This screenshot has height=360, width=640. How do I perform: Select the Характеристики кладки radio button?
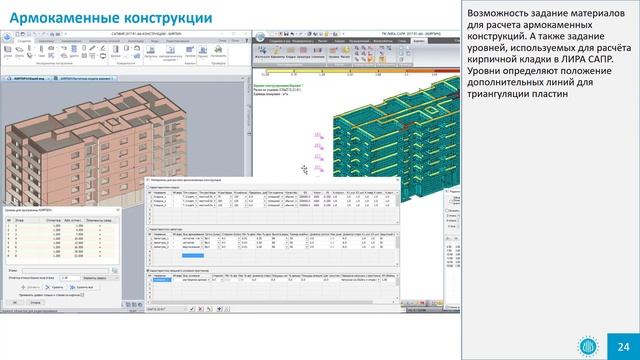[148, 187]
